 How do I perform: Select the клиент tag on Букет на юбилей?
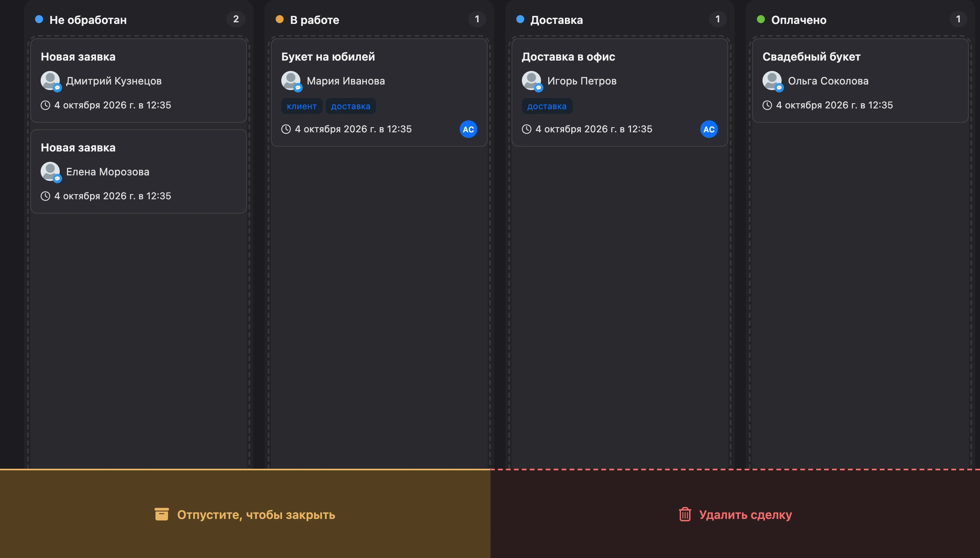(302, 106)
